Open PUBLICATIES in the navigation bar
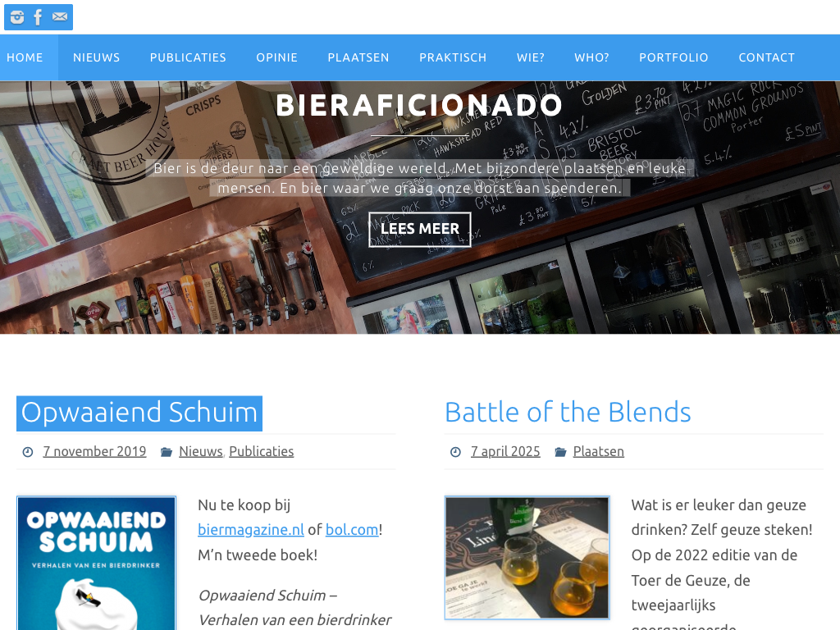840x630 pixels. [188, 58]
